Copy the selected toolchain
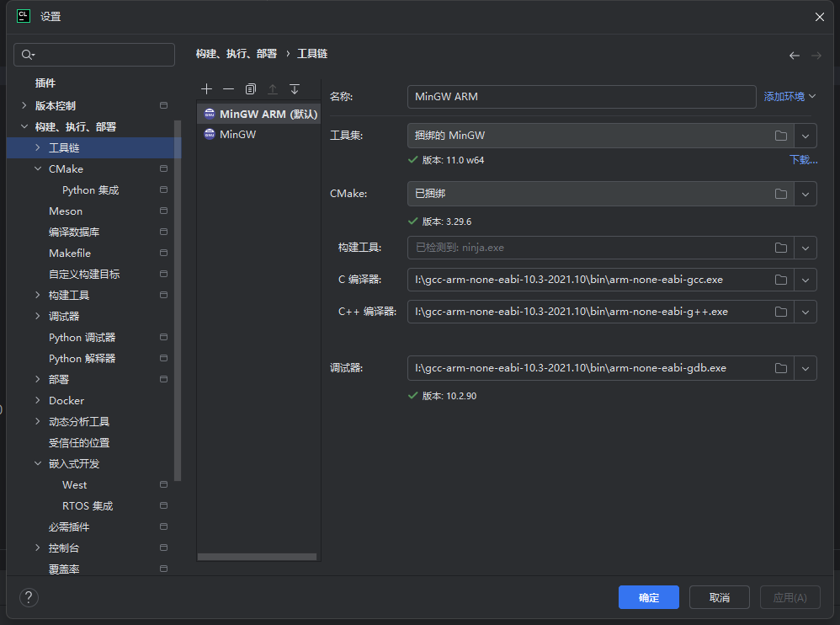Image resolution: width=840 pixels, height=625 pixels. (251, 89)
